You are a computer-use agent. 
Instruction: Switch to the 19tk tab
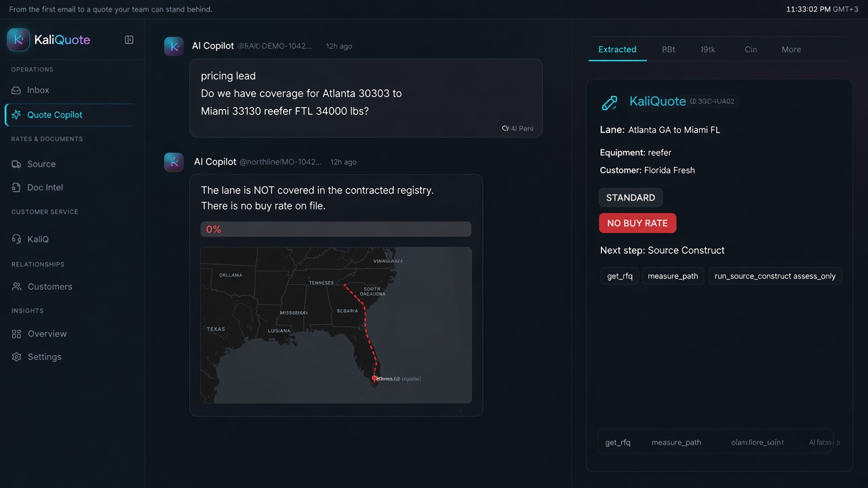708,49
